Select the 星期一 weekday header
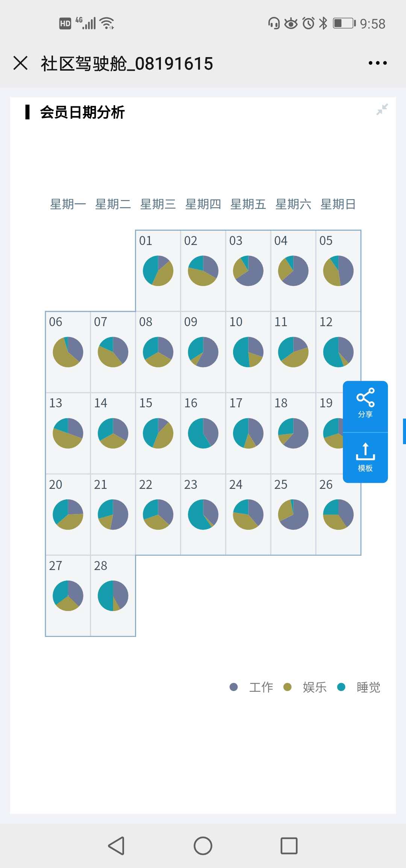406x868 pixels. click(x=68, y=204)
